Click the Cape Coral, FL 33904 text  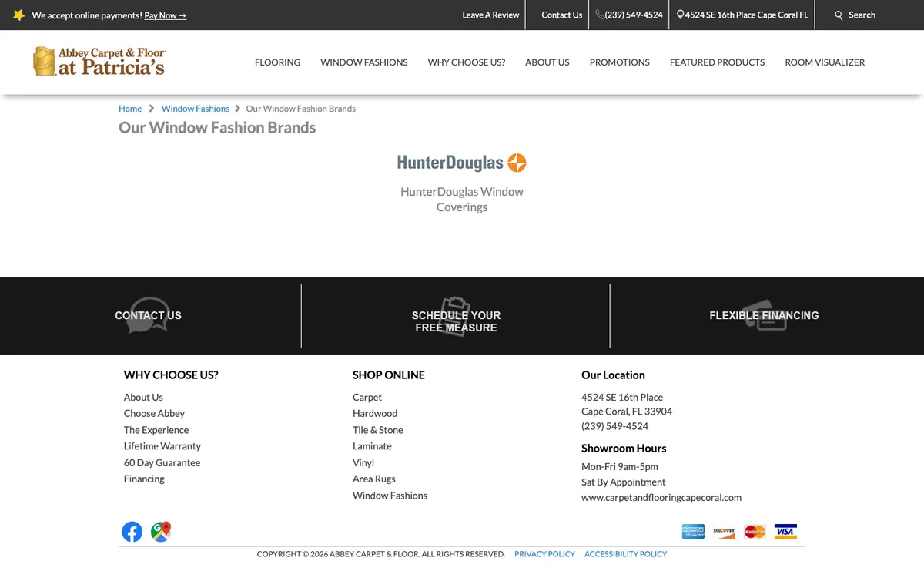coord(627,412)
